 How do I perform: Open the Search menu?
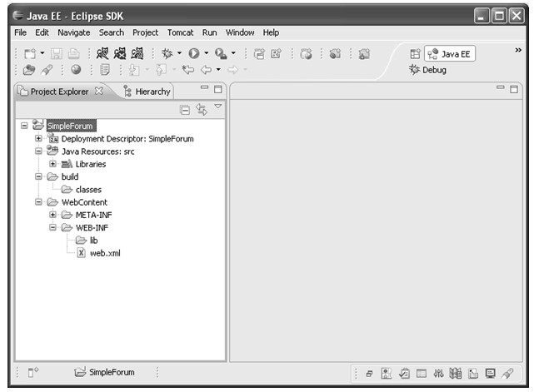click(x=112, y=32)
